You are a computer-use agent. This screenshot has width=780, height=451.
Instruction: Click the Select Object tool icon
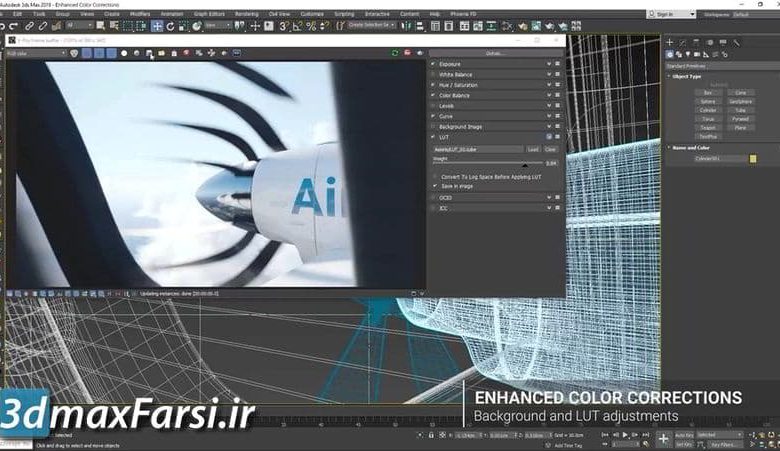[100, 26]
